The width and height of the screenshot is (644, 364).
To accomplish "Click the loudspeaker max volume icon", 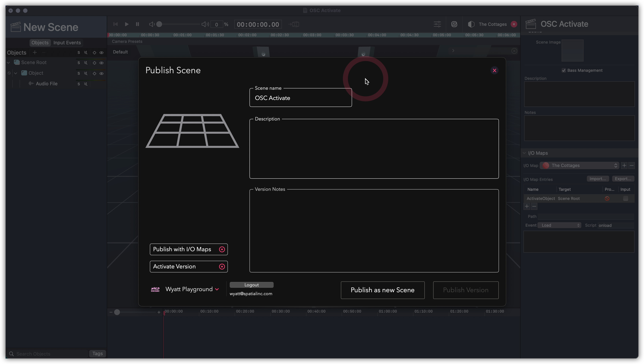I will [205, 24].
